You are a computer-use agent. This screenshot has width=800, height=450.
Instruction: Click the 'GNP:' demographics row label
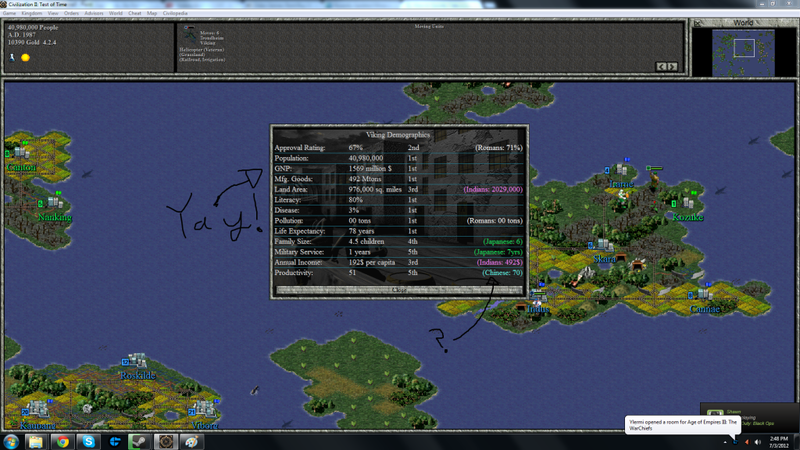pos(283,168)
